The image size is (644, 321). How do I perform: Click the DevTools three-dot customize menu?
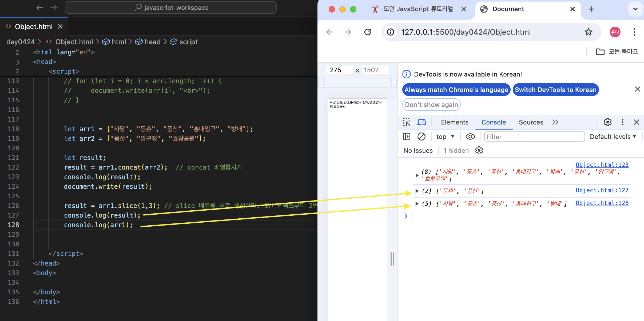622,122
